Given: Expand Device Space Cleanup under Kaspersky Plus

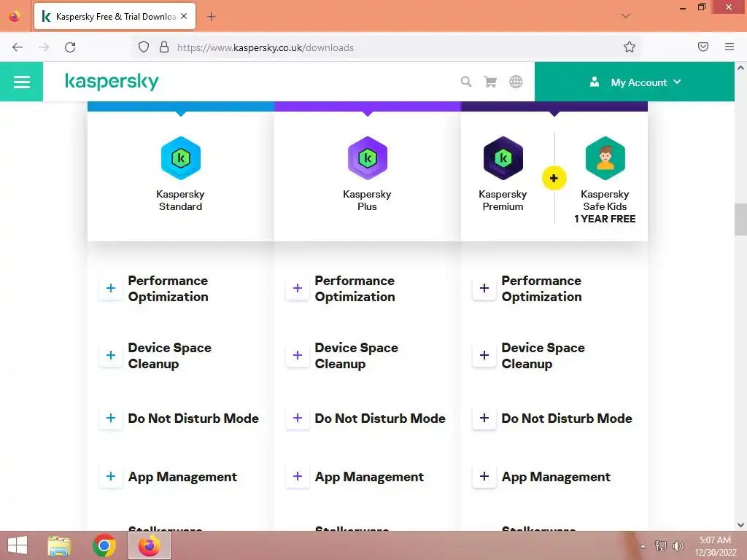Looking at the screenshot, I should (x=298, y=355).
